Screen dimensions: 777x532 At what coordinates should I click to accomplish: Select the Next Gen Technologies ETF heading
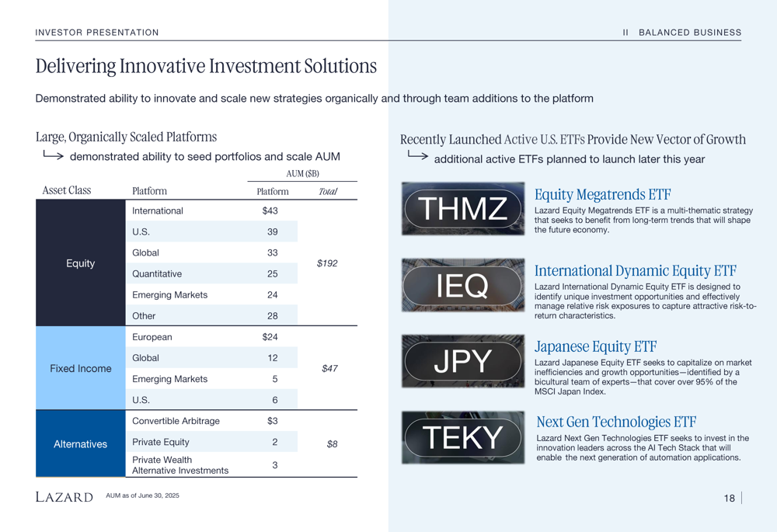(616, 422)
